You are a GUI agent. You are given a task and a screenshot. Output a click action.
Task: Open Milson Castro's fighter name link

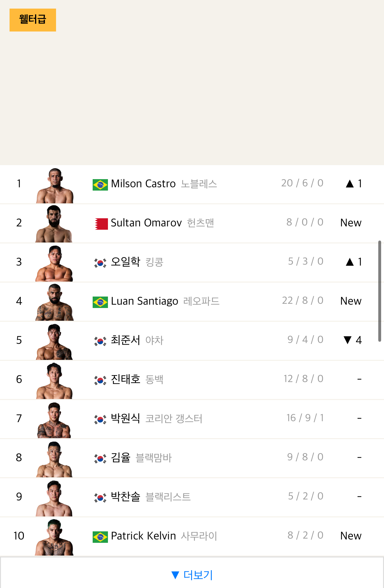pyautogui.click(x=143, y=184)
